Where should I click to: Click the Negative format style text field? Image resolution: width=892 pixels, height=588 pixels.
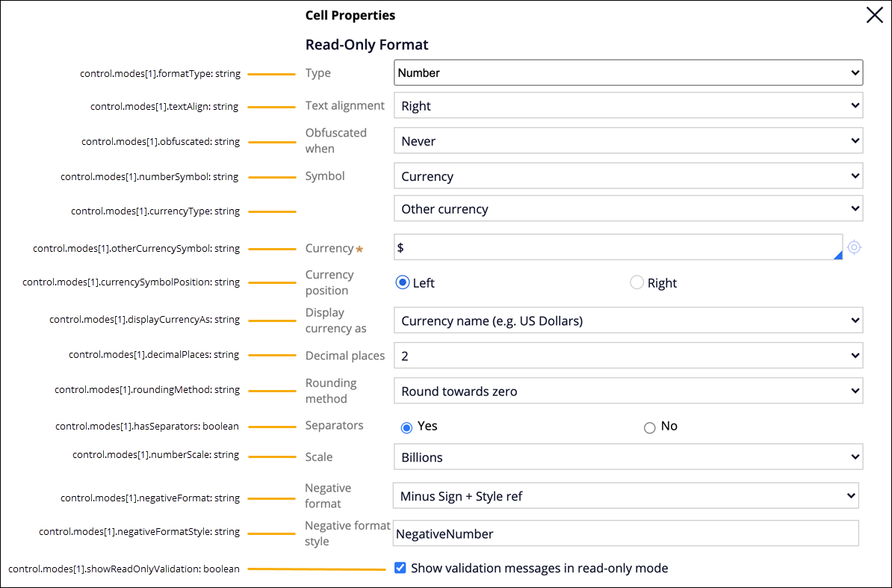[x=625, y=533]
